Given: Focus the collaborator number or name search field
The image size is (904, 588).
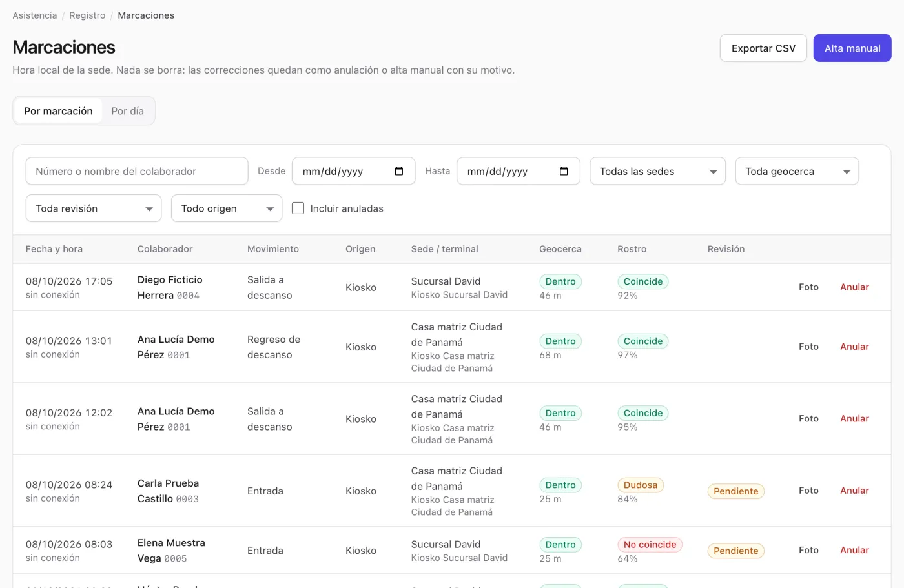Looking at the screenshot, I should (137, 171).
